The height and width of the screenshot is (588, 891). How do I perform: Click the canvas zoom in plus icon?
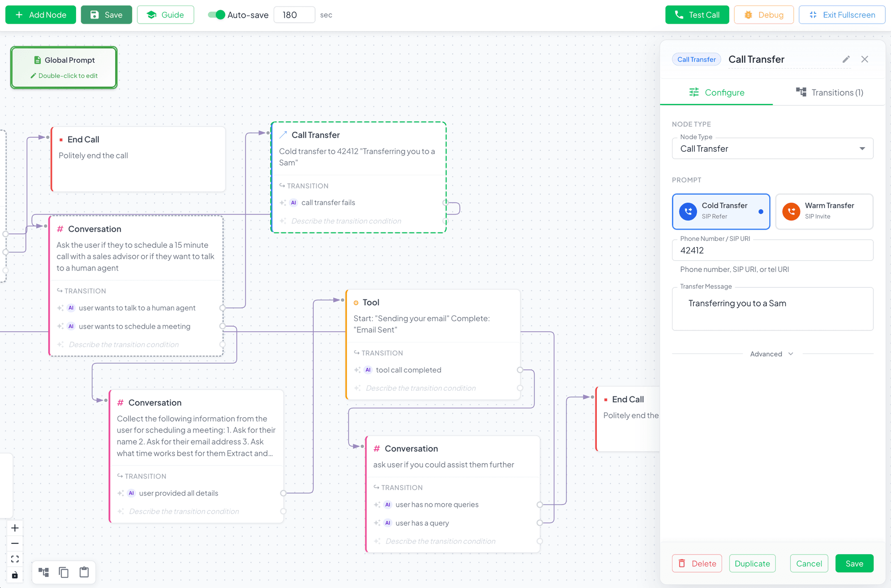tap(15, 528)
